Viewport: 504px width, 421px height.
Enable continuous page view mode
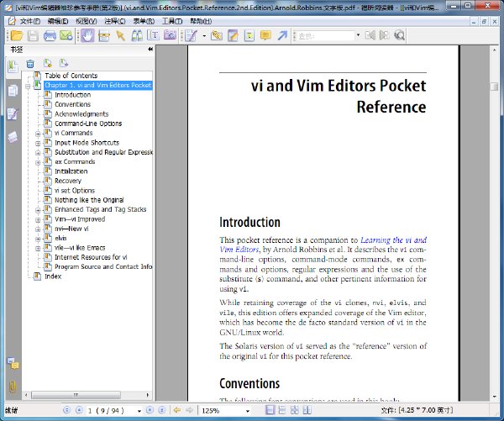(x=282, y=410)
